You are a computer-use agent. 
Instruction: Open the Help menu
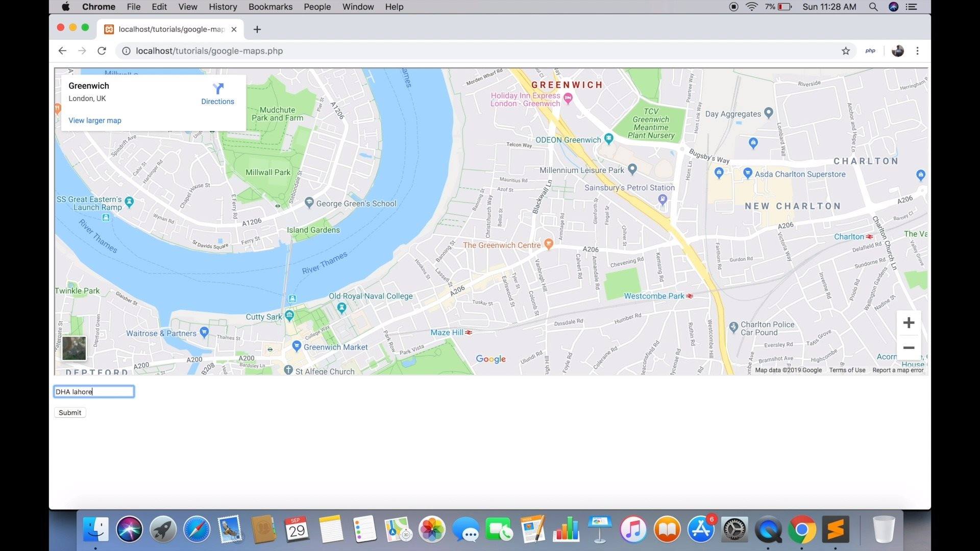(x=394, y=7)
